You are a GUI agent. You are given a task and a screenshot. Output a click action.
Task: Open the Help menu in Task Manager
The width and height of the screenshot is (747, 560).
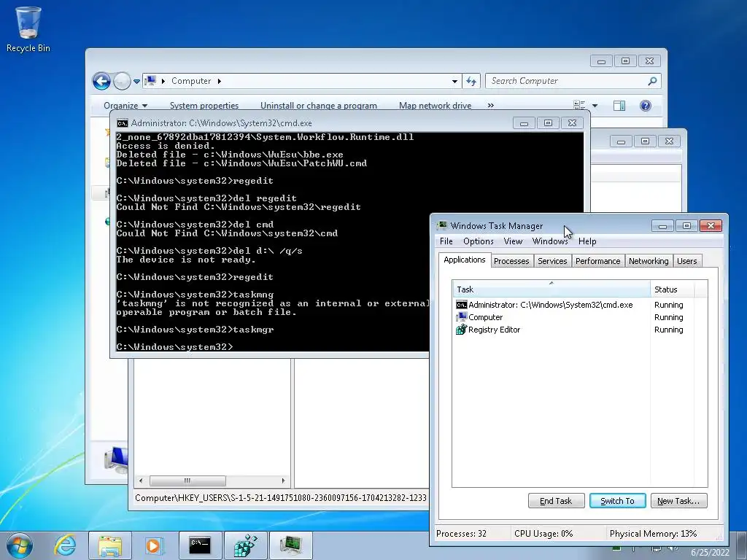tap(587, 241)
